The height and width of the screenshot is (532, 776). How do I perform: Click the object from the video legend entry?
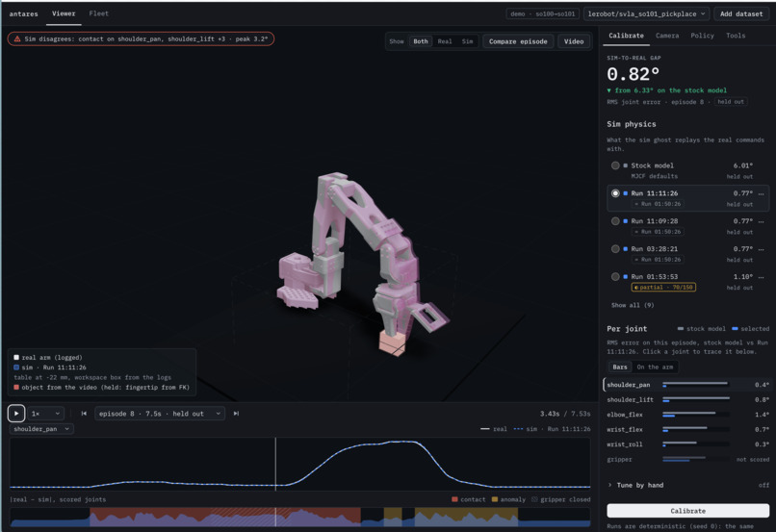point(101,387)
